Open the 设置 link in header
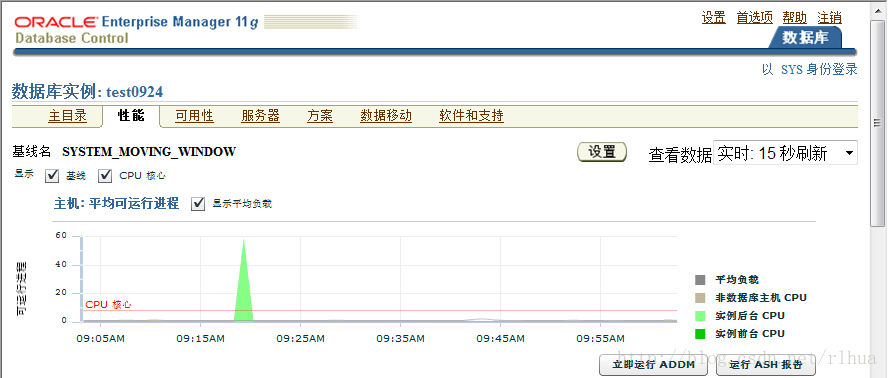Screen dimensions: 888x378 (714, 18)
